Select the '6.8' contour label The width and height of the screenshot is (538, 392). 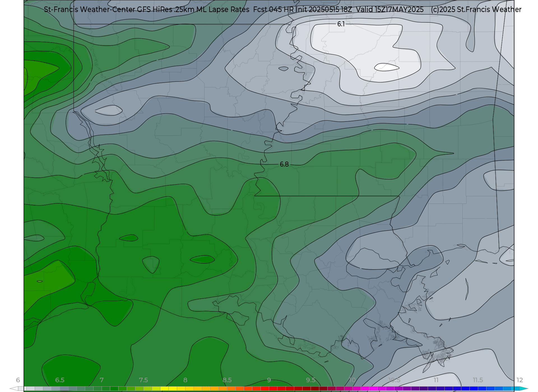[284, 164]
